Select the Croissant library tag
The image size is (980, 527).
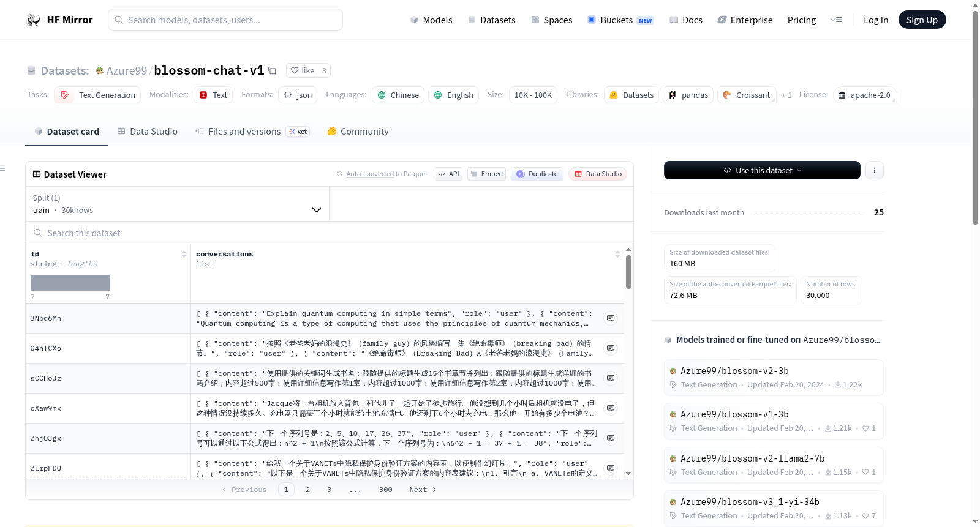click(747, 95)
